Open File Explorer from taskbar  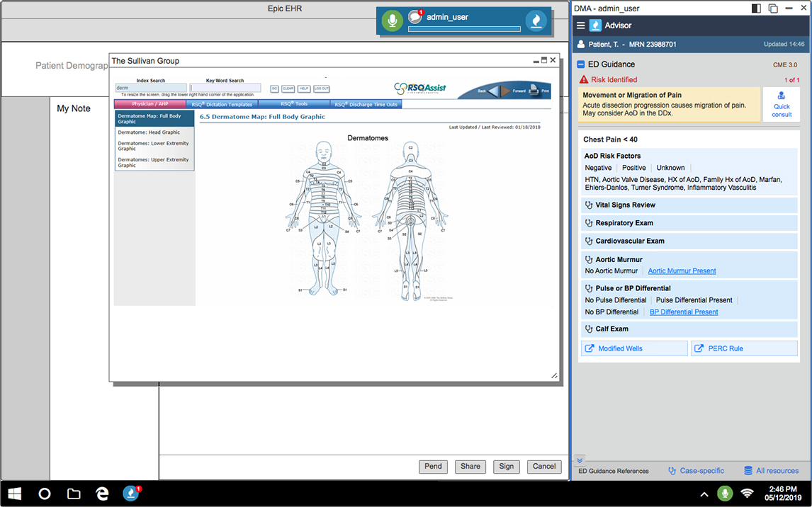(74, 494)
